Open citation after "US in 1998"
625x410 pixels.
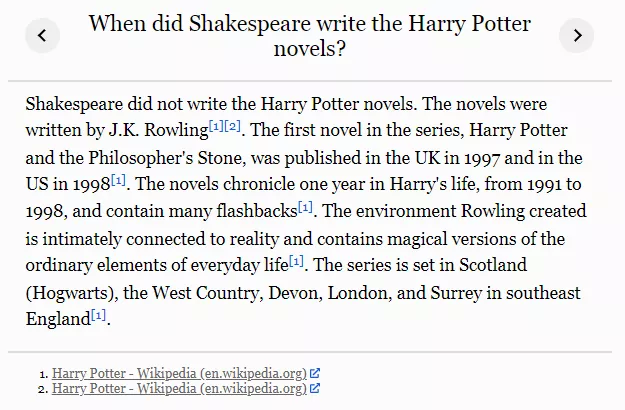119,179
